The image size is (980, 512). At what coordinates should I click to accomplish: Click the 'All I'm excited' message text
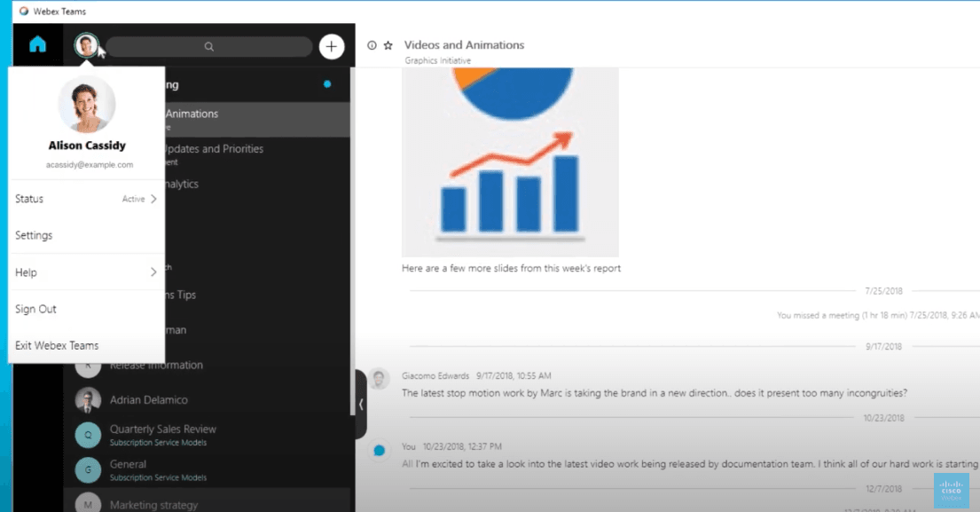(691, 464)
